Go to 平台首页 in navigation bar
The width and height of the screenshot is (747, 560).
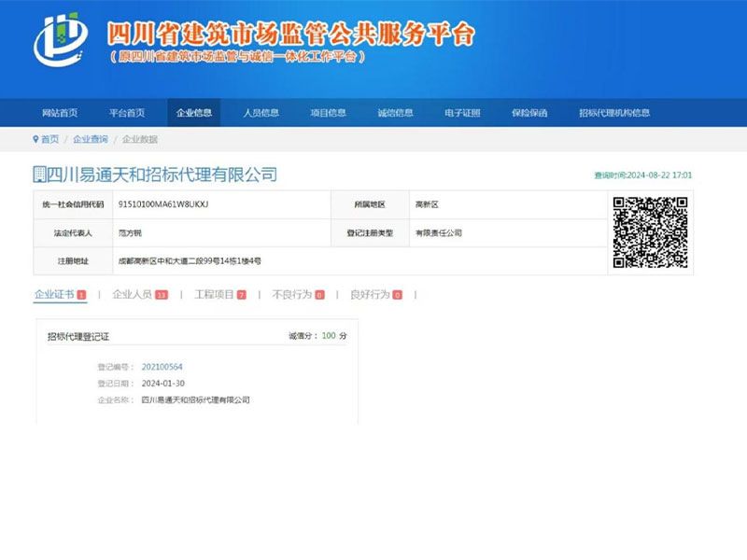127,113
